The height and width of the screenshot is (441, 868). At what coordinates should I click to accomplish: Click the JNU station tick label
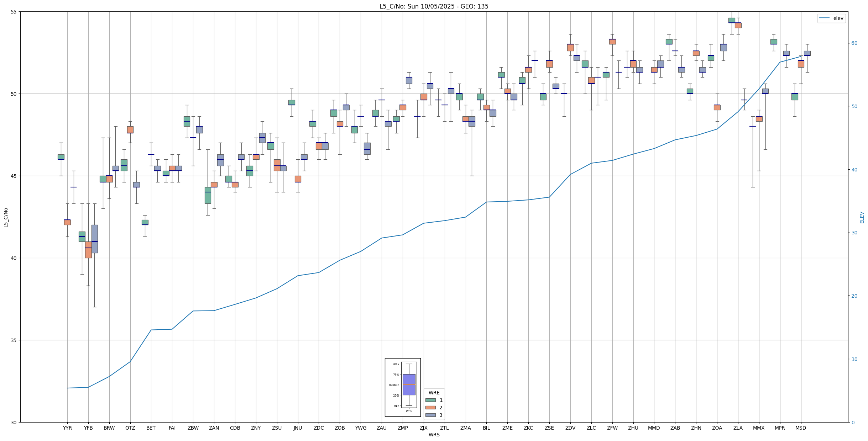298,428
